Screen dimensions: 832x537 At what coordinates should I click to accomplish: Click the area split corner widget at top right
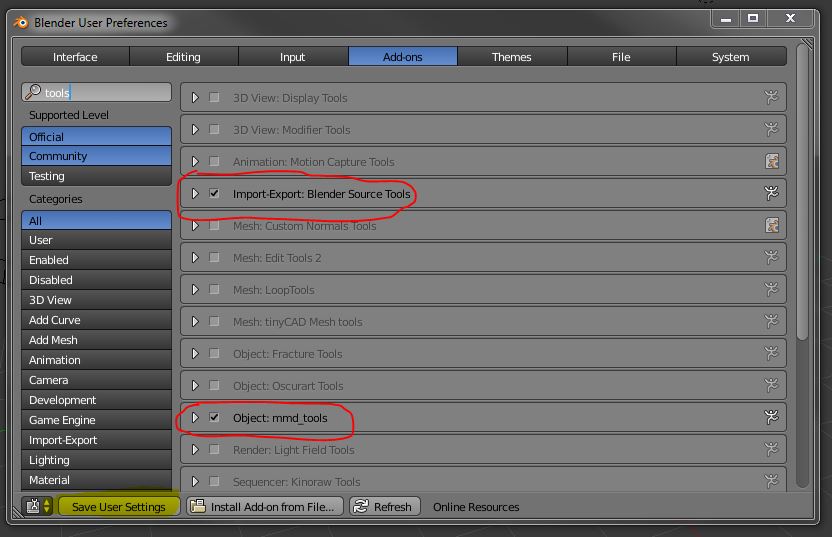pos(807,43)
